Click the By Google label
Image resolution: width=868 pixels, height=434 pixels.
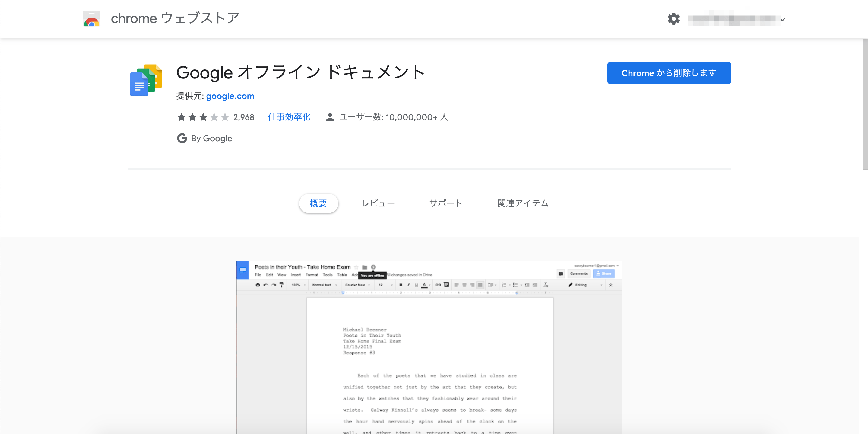pos(211,138)
